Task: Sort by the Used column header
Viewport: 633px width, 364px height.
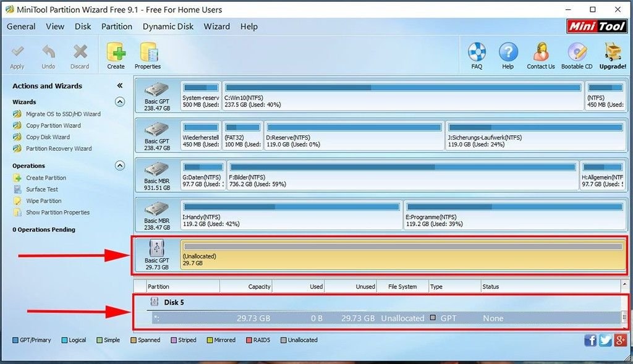Action: coord(299,287)
